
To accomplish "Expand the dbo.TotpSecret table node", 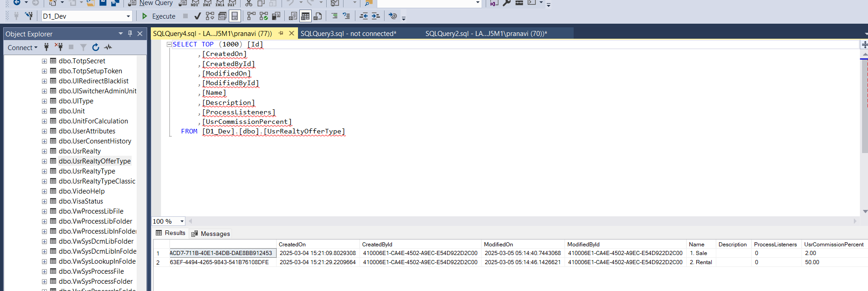I will coord(44,61).
